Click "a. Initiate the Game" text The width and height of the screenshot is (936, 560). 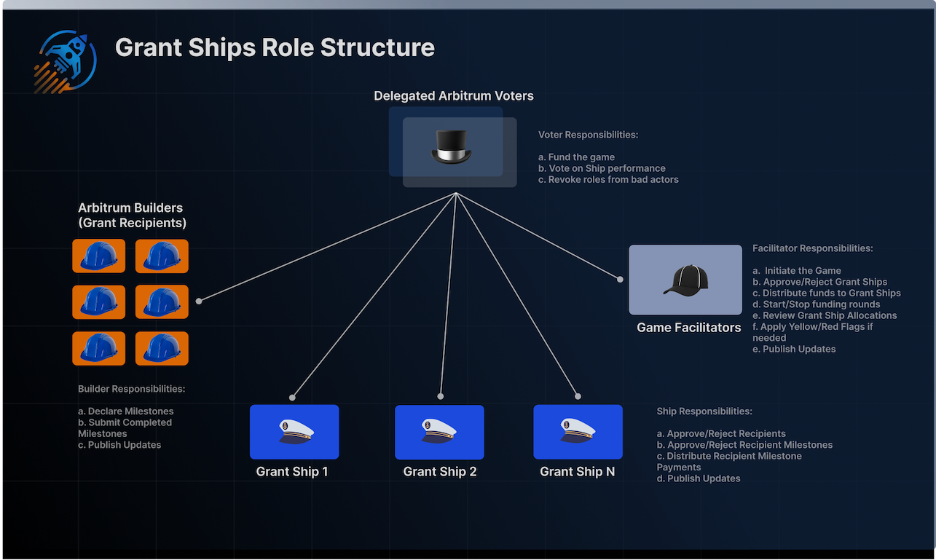coord(797,270)
